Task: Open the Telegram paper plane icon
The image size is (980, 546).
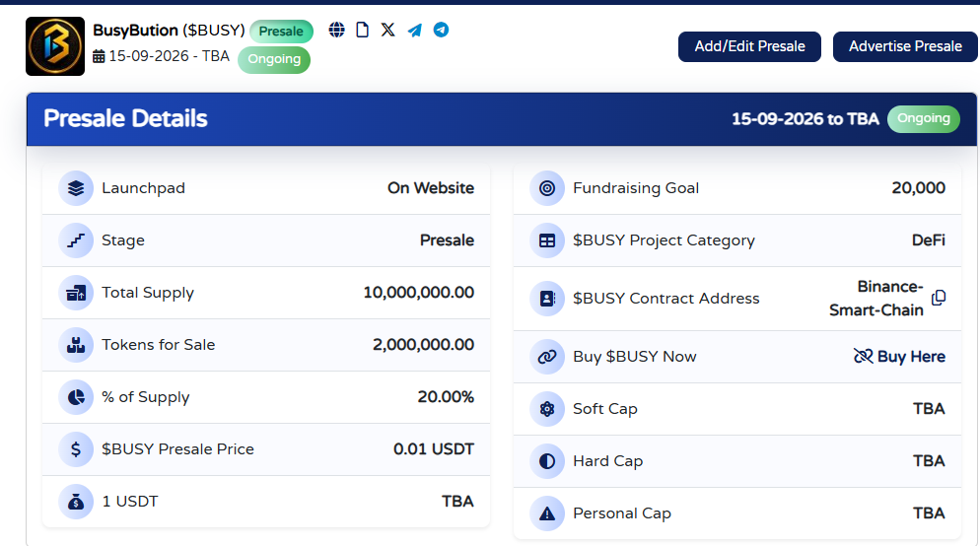Action: 414,30
